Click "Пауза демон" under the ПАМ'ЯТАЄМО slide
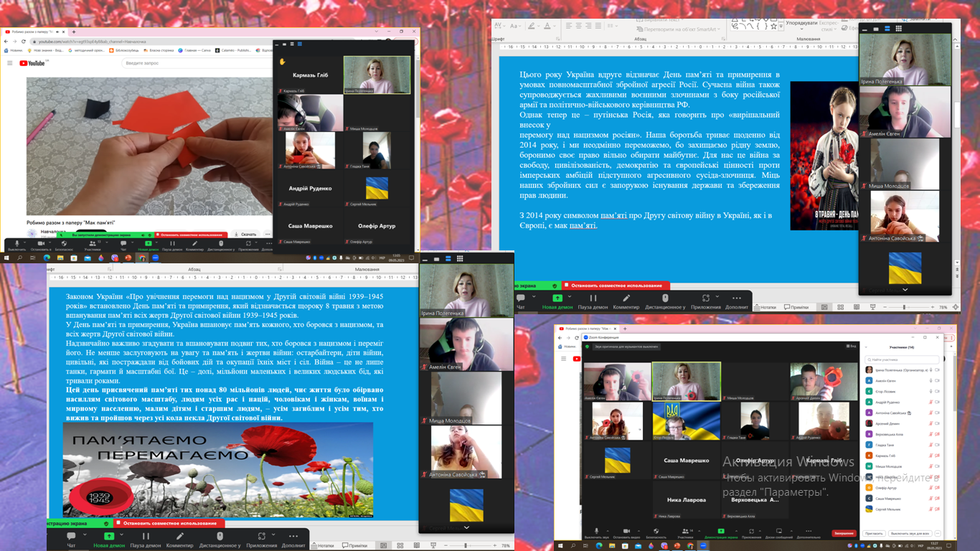Image resolution: width=980 pixels, height=551 pixels. (x=146, y=539)
